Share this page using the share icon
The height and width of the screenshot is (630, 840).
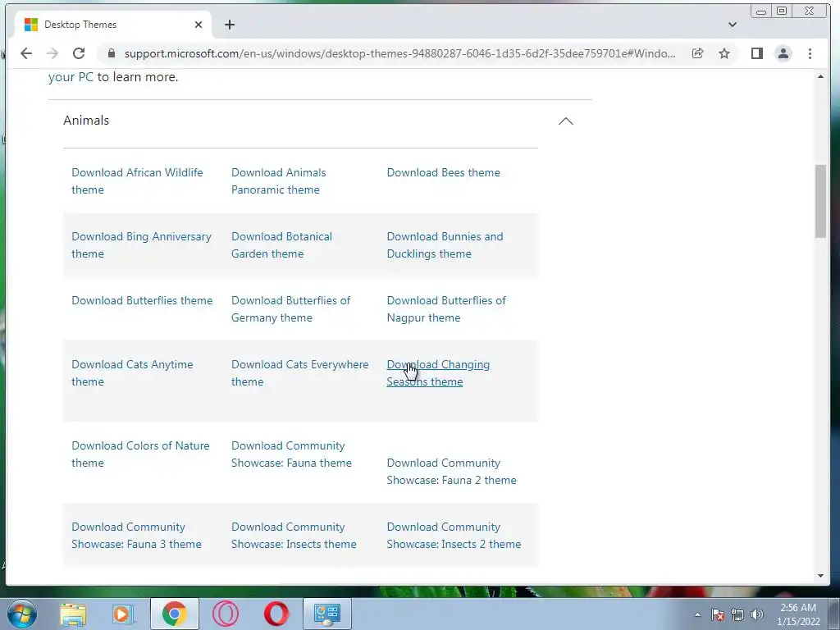(x=697, y=53)
